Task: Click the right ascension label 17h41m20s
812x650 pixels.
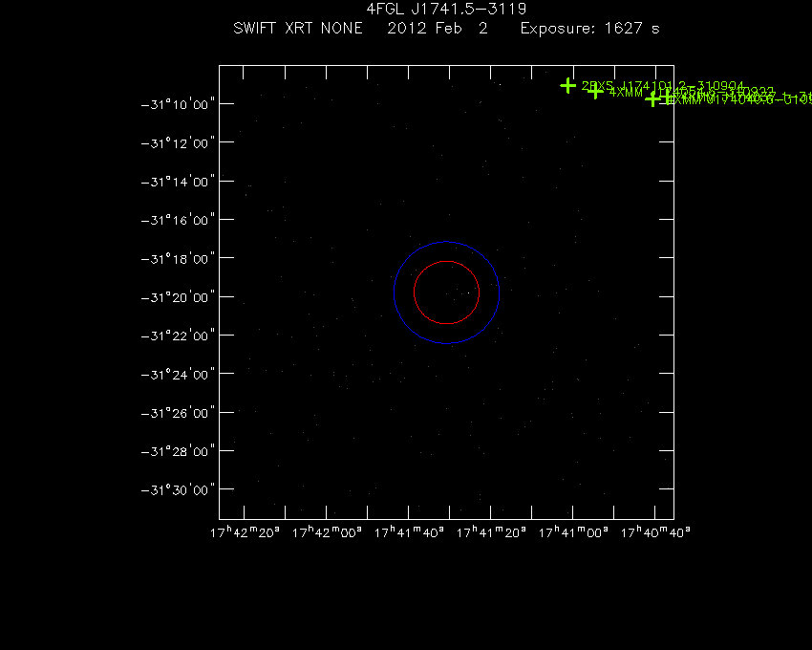Action: pyautogui.click(x=491, y=532)
